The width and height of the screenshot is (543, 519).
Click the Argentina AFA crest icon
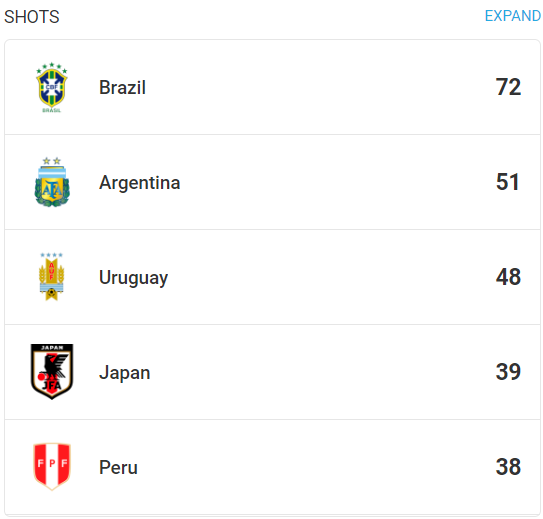pos(52,182)
